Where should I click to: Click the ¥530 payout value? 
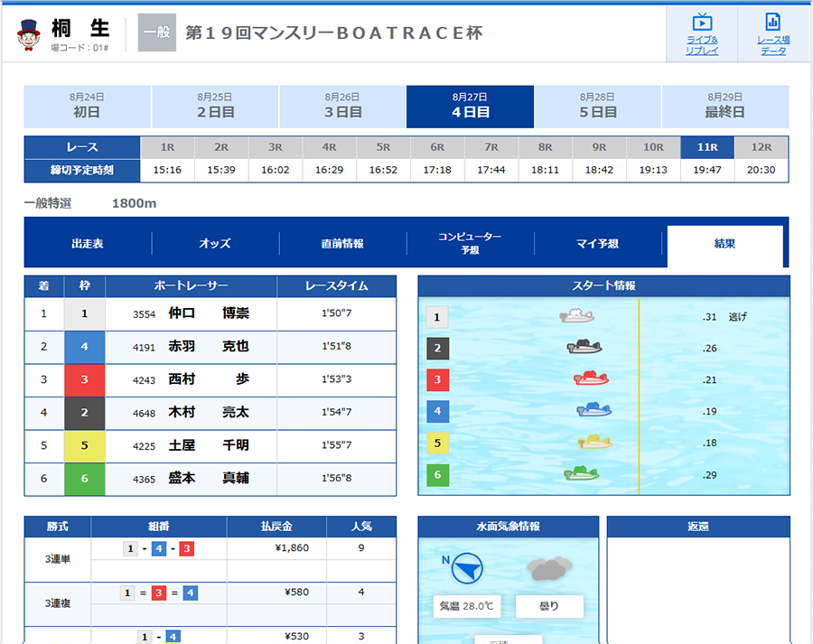296,636
